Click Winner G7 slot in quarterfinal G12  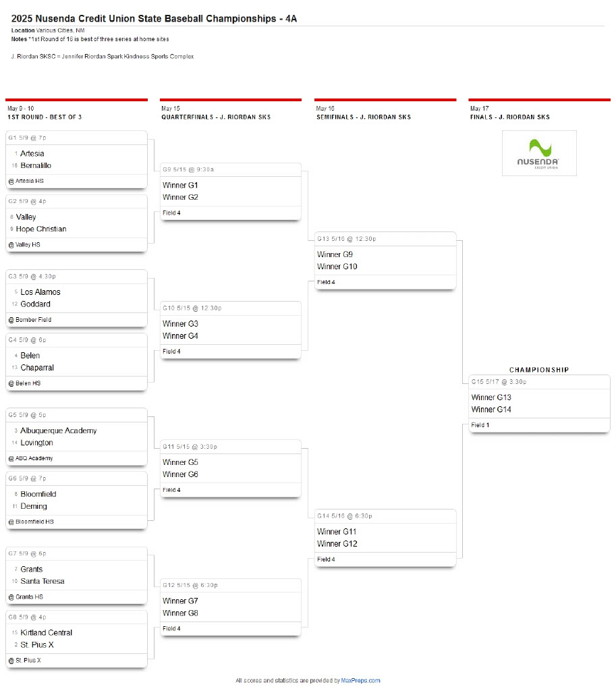coord(180,601)
